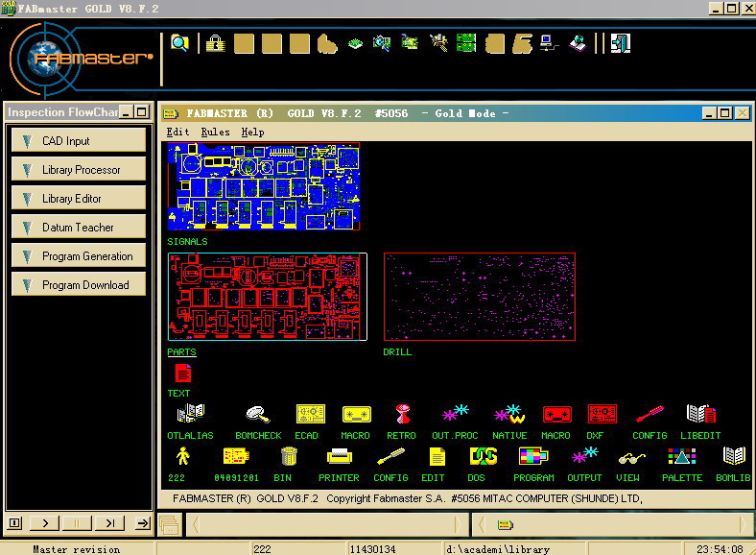Viewport: 756px width, 555px height.
Task: Open the DXF icon
Action: pos(602,414)
